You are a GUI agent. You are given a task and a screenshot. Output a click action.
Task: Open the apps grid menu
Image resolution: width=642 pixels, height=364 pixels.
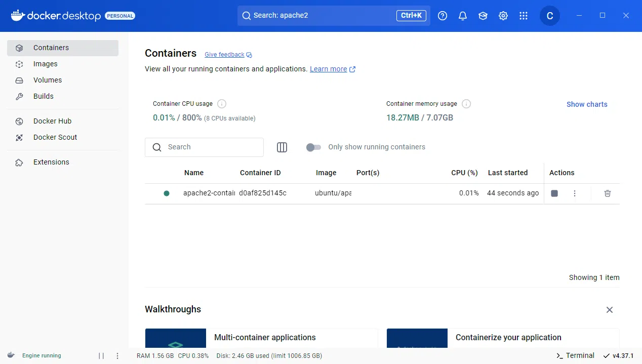coord(523,16)
